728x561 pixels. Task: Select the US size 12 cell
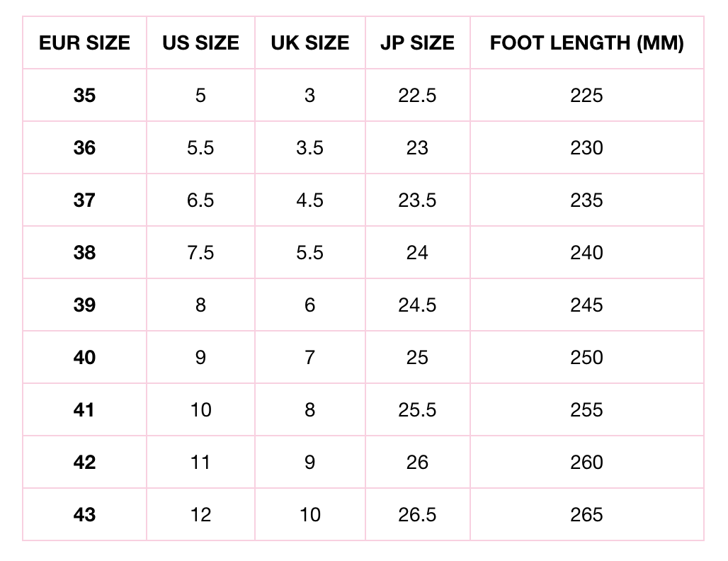(200, 515)
